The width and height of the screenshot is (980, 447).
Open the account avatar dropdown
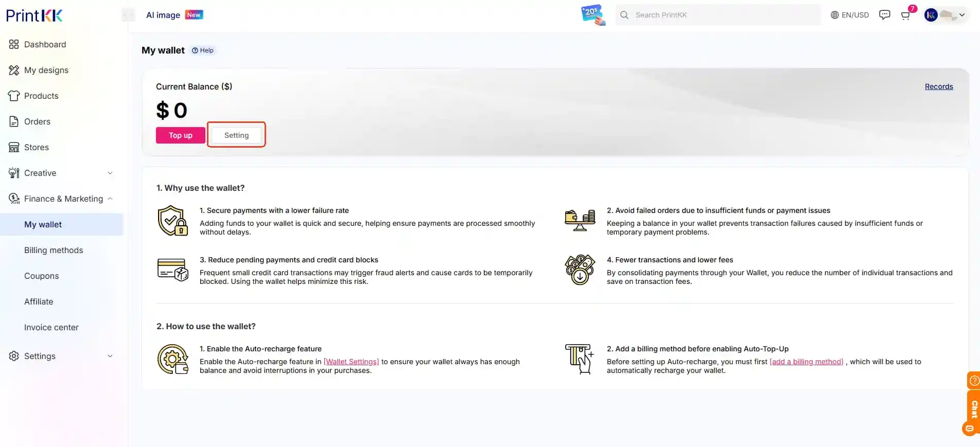click(x=946, y=15)
